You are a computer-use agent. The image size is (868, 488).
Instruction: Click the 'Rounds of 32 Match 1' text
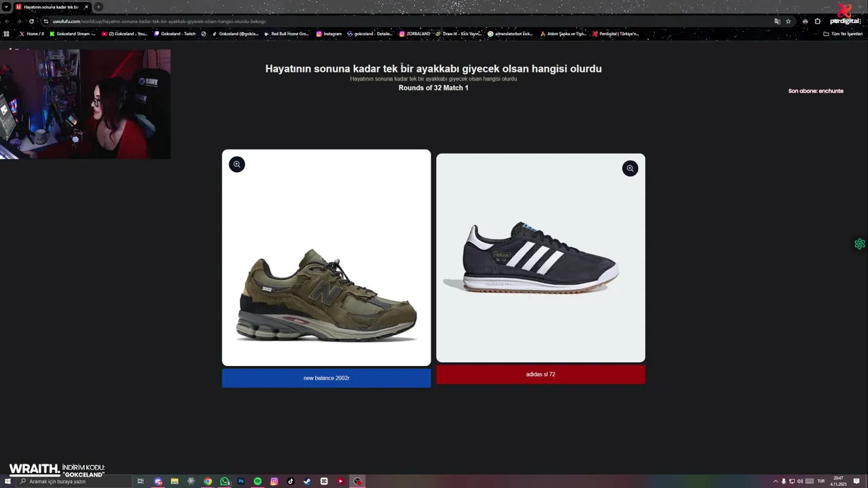point(433,88)
